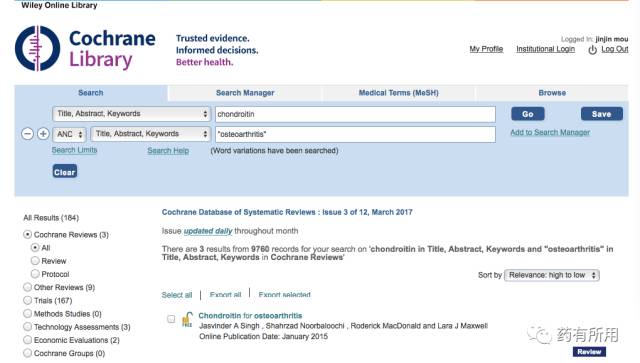Click the Cochrane Library logo

point(85,48)
